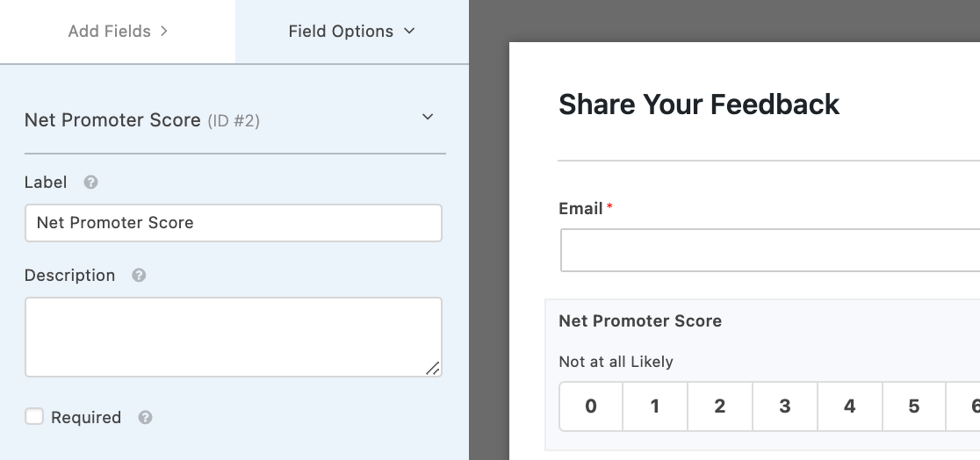Viewport: 980px width, 460px height.
Task: Choose rating 2 on the NPS scale
Action: coord(720,406)
